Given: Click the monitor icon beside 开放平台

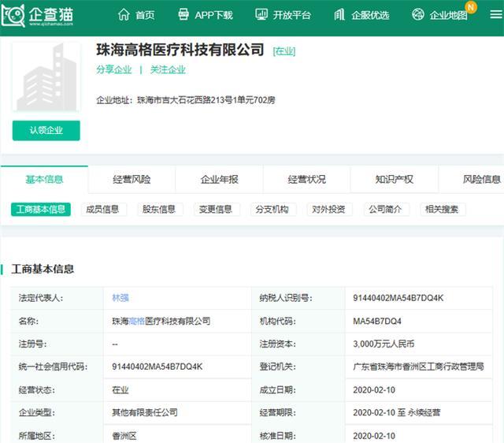Looking at the screenshot, I should coord(261,14).
